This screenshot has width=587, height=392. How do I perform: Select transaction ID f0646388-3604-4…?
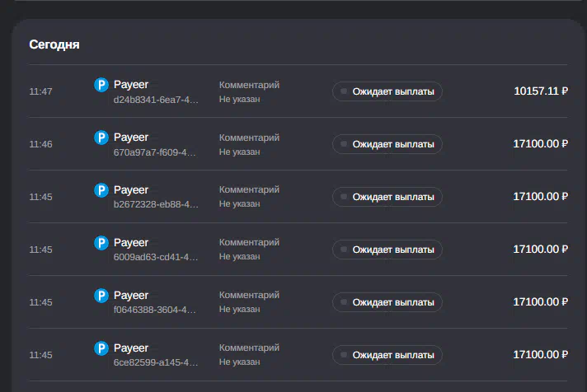click(x=155, y=310)
